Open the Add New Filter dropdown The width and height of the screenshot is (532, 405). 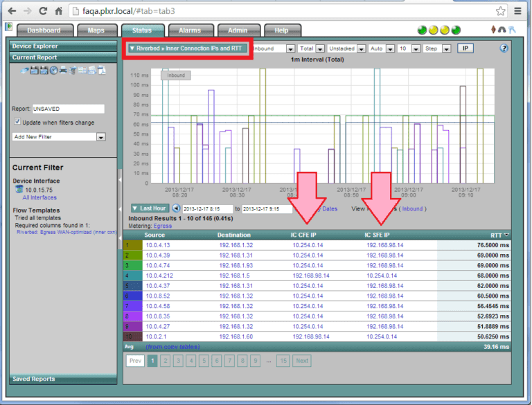(101, 137)
